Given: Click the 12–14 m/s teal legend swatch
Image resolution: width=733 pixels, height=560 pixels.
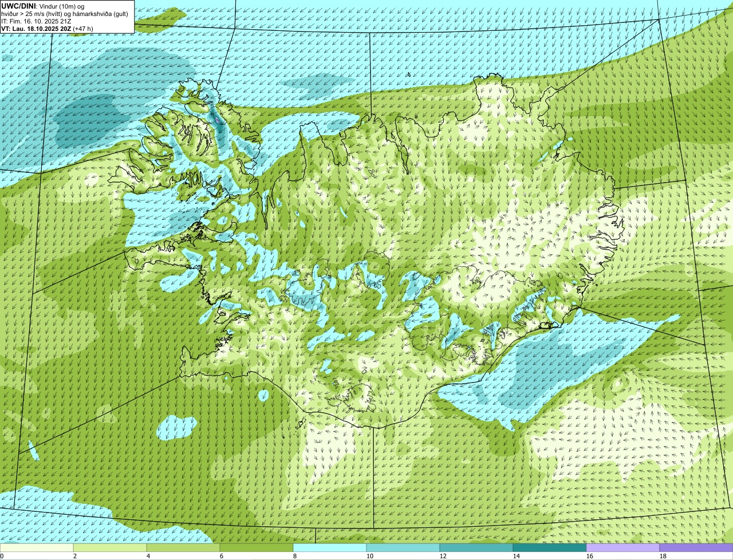Looking at the screenshot, I should 476,548.
